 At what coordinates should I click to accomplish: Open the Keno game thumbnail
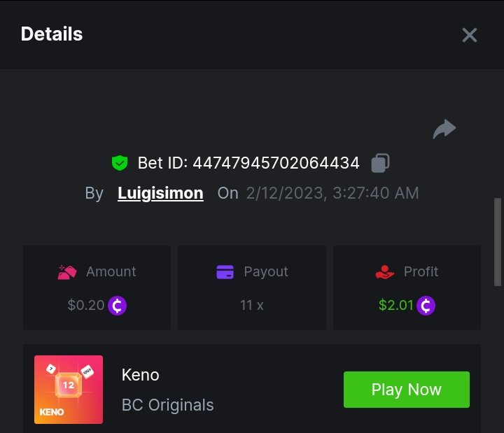[69, 390]
